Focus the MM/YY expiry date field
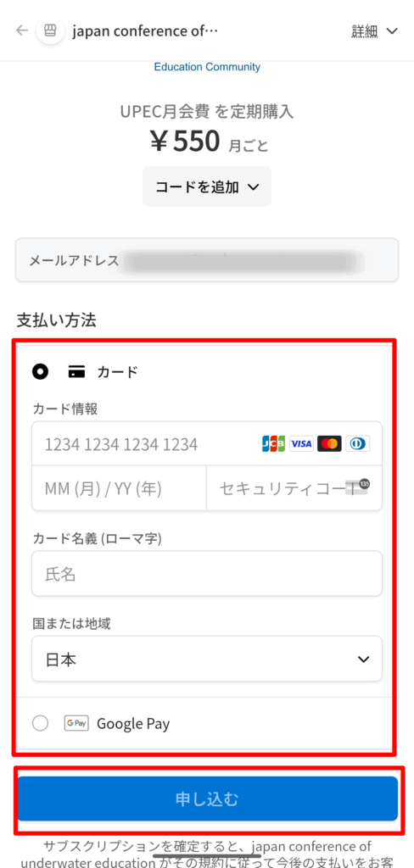The width and height of the screenshot is (414, 868). (x=119, y=487)
